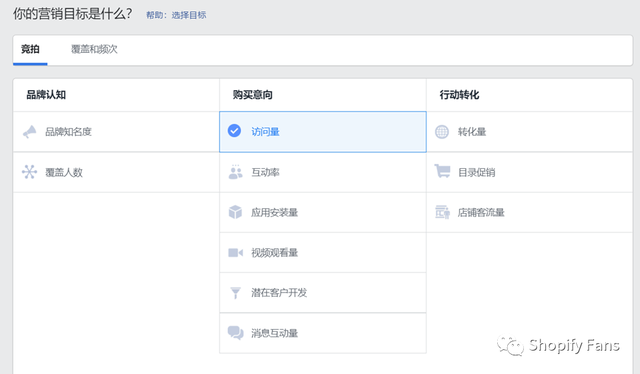This screenshot has height=374, width=640.
Task: Click the storefront icon for 店铺客流量
Action: (x=442, y=212)
